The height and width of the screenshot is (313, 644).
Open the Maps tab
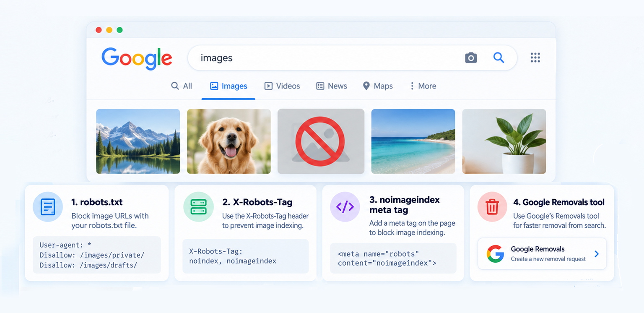coord(378,86)
